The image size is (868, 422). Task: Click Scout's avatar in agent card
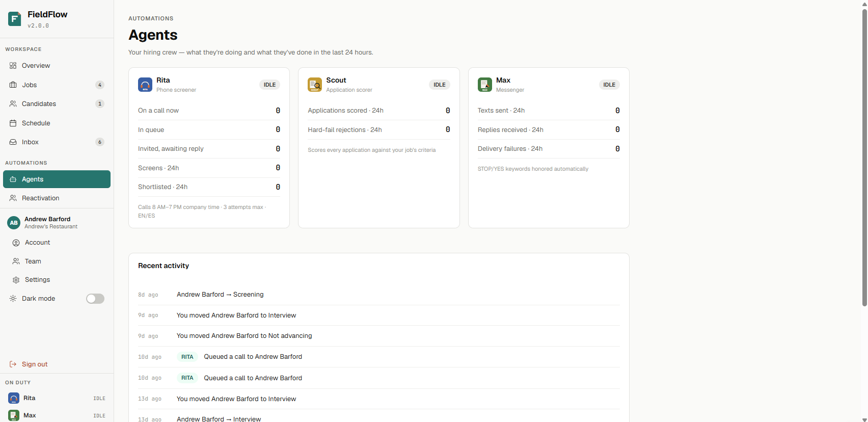point(315,85)
